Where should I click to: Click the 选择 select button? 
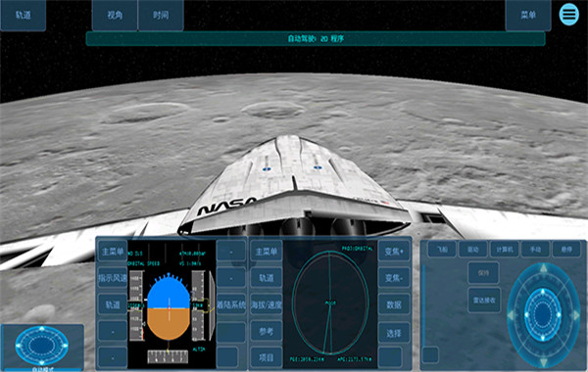pos(394,333)
